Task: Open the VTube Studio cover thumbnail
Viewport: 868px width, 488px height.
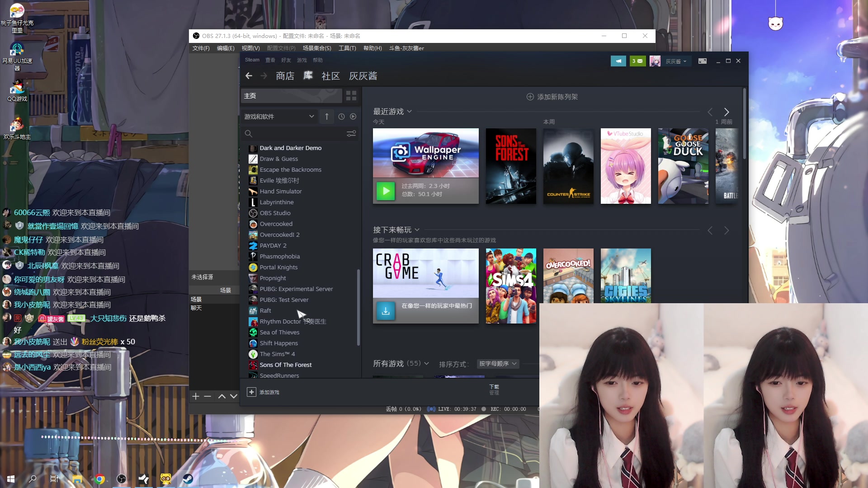Action: 626,166
